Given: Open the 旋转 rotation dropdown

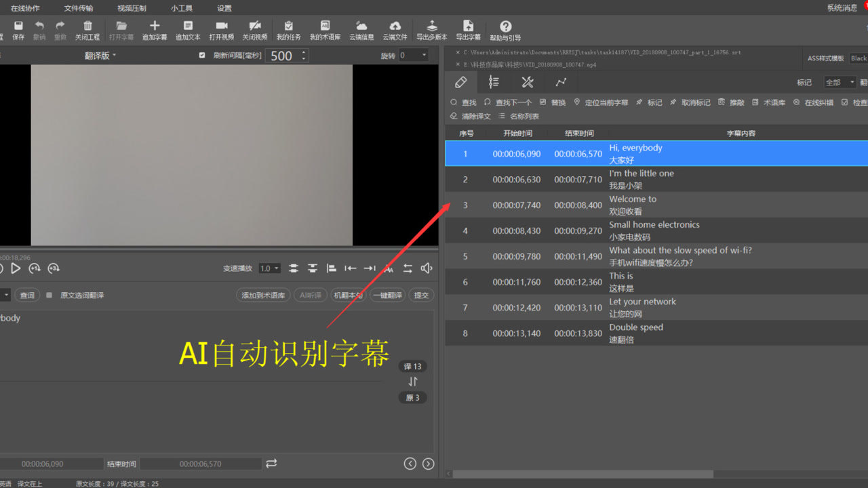Looking at the screenshot, I should coord(414,56).
